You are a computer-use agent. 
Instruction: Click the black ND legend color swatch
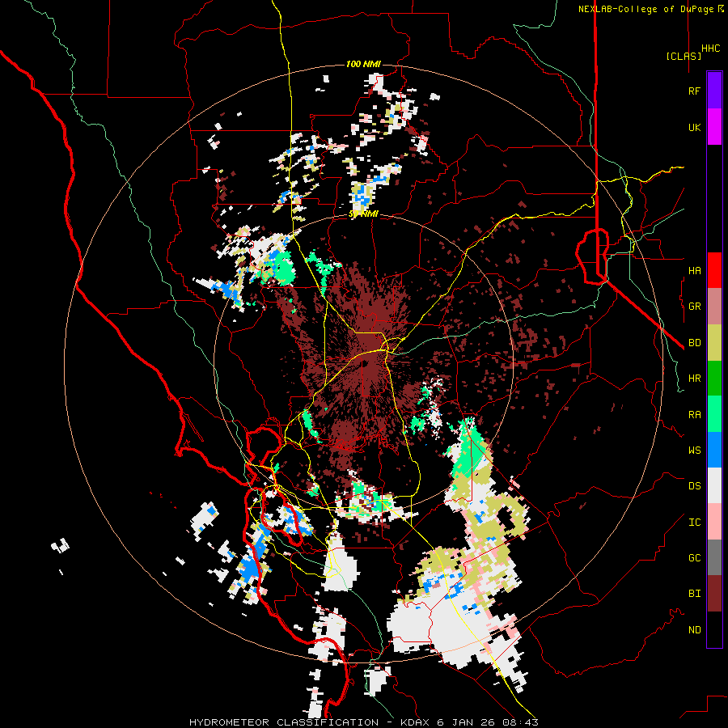714,629
